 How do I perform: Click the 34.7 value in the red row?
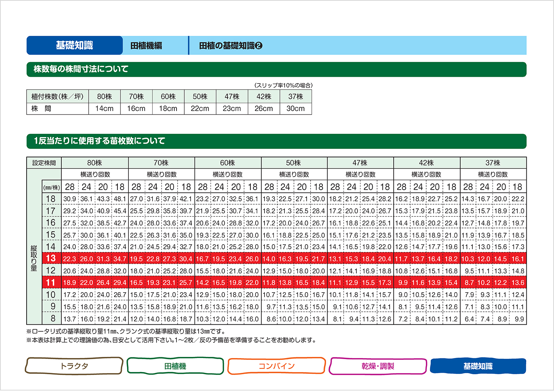120,259
